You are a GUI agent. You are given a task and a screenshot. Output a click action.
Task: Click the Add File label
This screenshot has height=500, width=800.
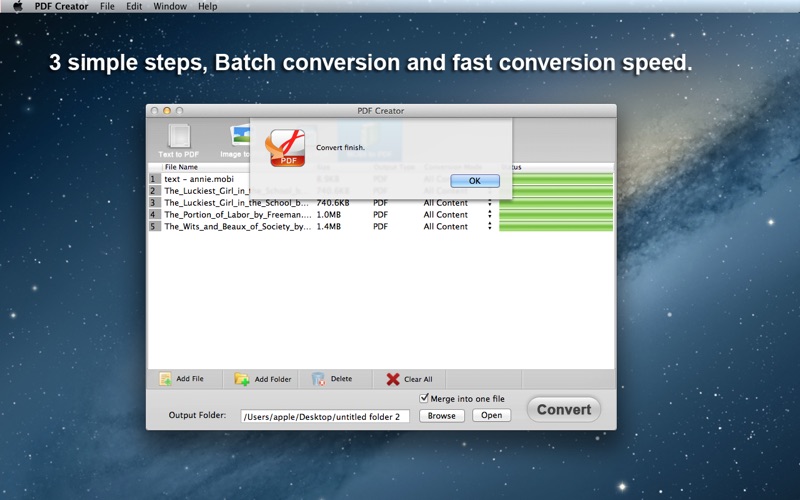190,379
